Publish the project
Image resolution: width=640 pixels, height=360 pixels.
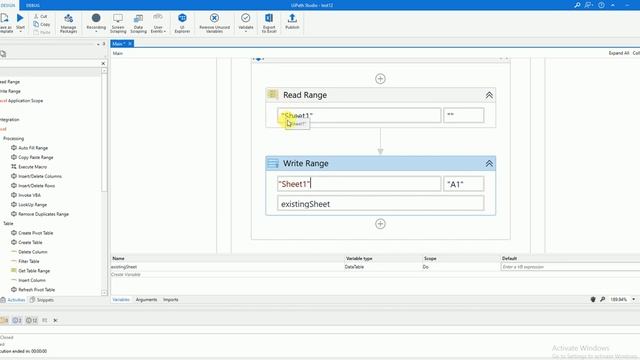292,21
